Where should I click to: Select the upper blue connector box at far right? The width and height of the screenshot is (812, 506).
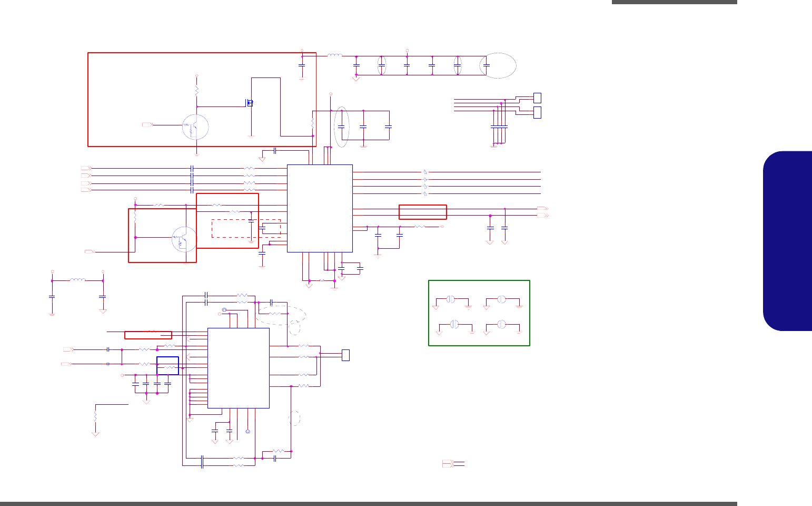click(537, 98)
